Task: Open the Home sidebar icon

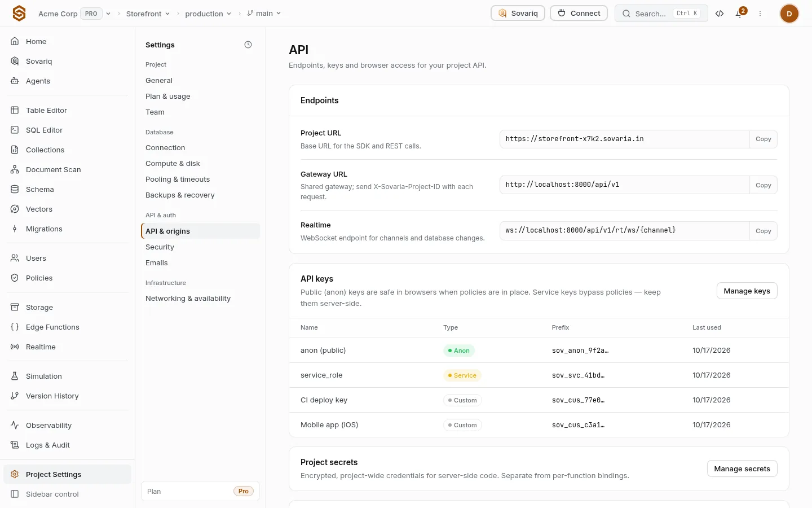Action: [15, 41]
